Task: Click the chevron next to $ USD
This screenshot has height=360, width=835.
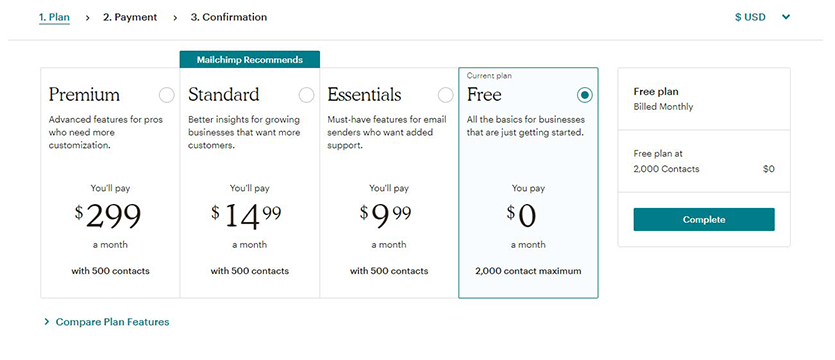Action: coord(785,17)
